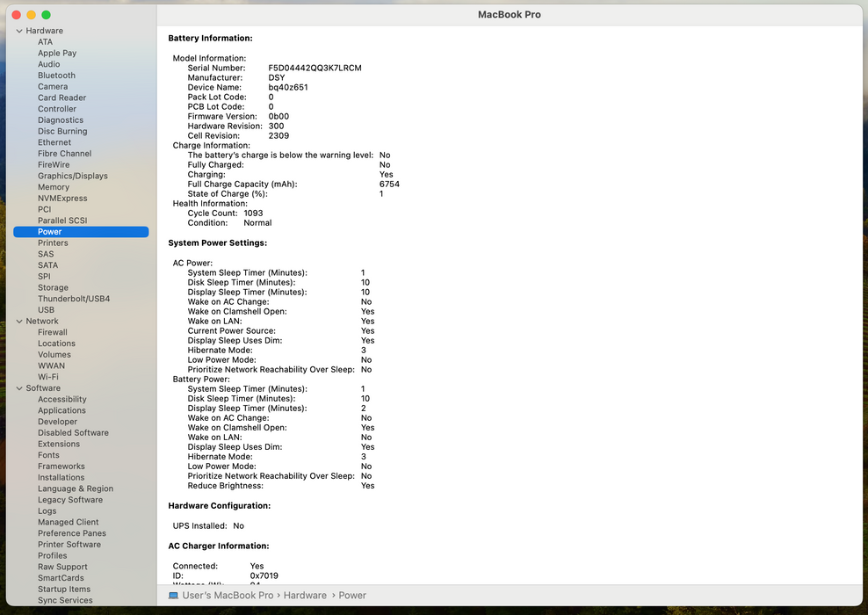
Task: Select Locations under Network
Action: click(56, 344)
